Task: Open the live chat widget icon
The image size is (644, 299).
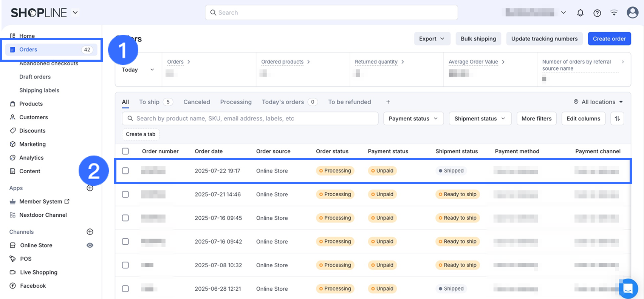Action: (x=628, y=288)
